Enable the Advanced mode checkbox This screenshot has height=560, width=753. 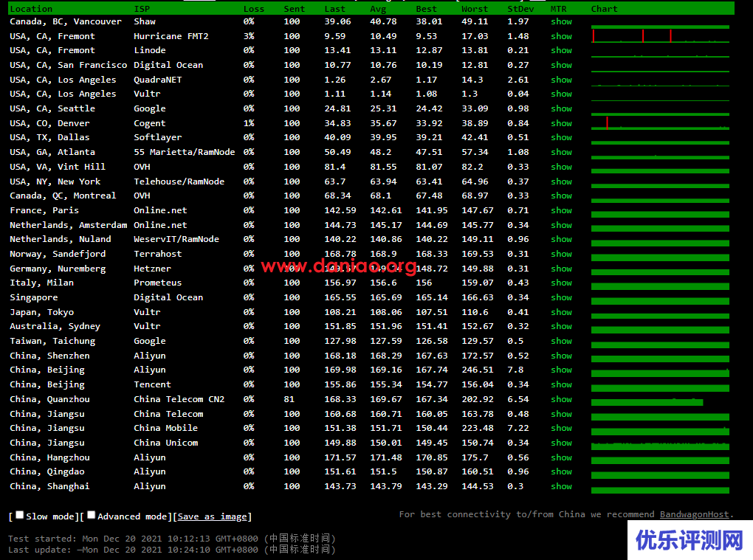[92, 515]
